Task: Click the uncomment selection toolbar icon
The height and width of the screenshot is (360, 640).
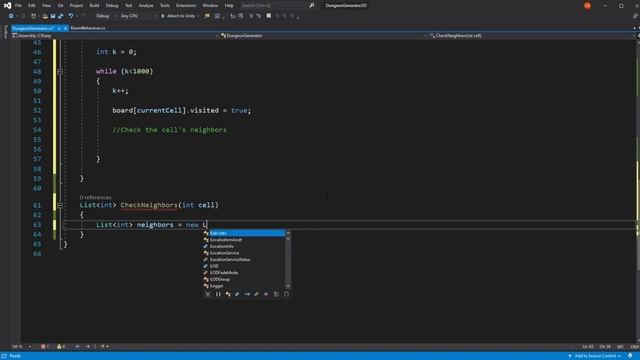Action: pos(259,16)
